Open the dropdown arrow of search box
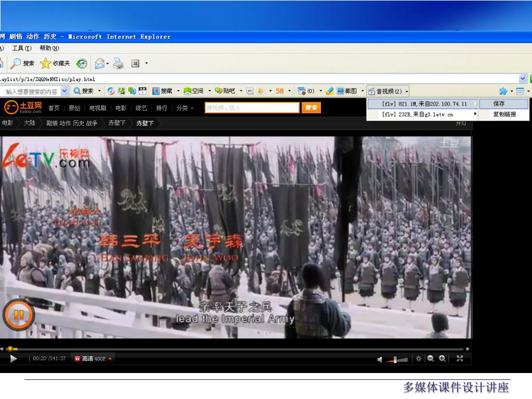The image size is (532, 399). coord(64,91)
